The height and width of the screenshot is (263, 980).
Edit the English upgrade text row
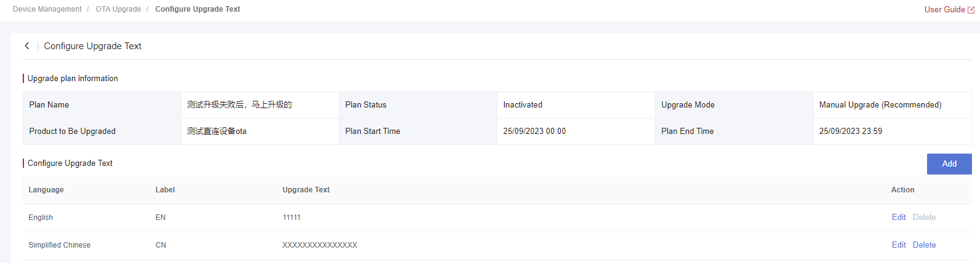click(x=899, y=218)
